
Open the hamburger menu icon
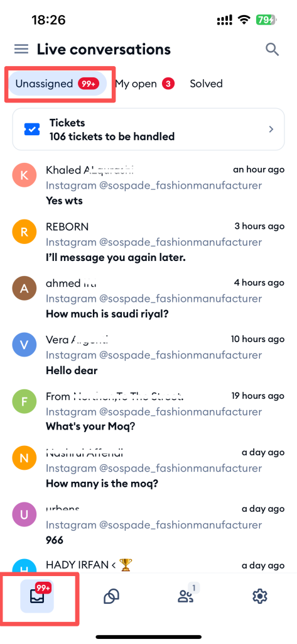coord(21,49)
